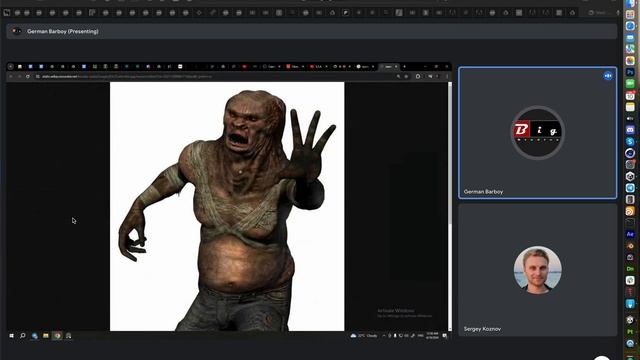Click German Barboy's Big logo avatar
The height and width of the screenshot is (360, 640).
click(538, 132)
